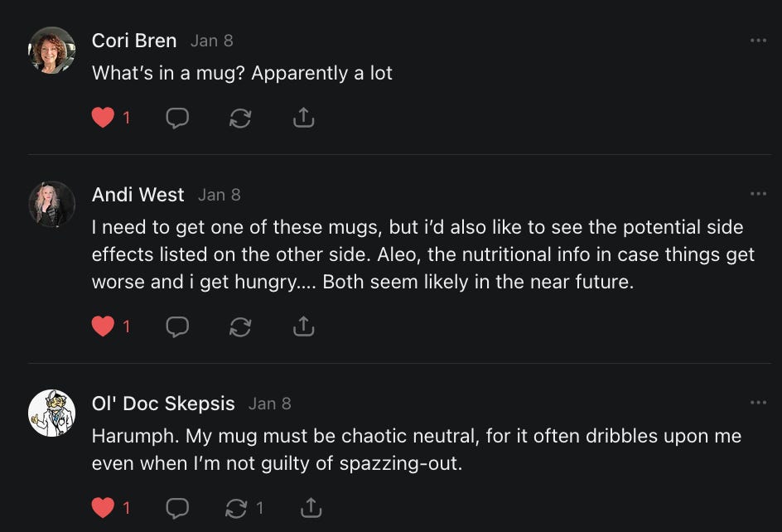Reply to Cori Bren's comment
The height and width of the screenshot is (532, 782).
(177, 118)
